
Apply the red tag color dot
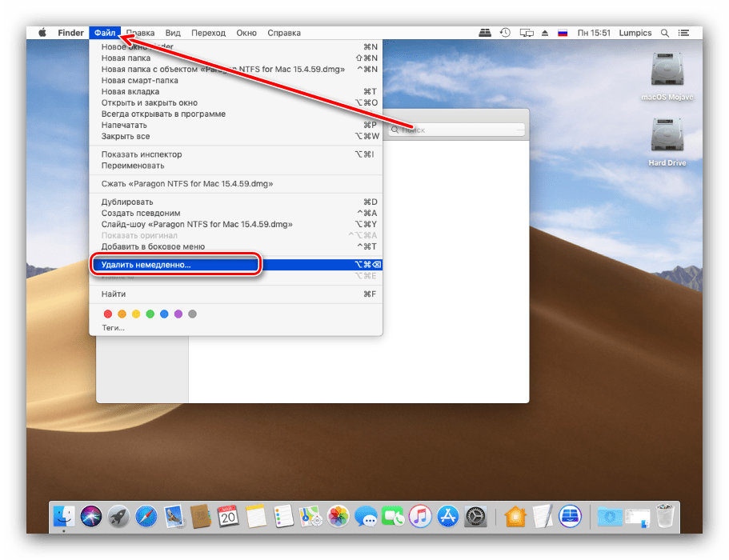(108, 314)
